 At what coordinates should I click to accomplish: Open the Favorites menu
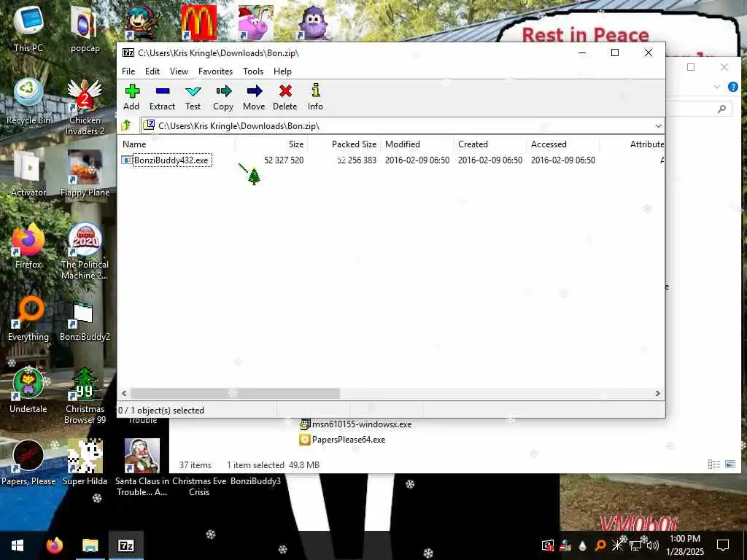(215, 71)
